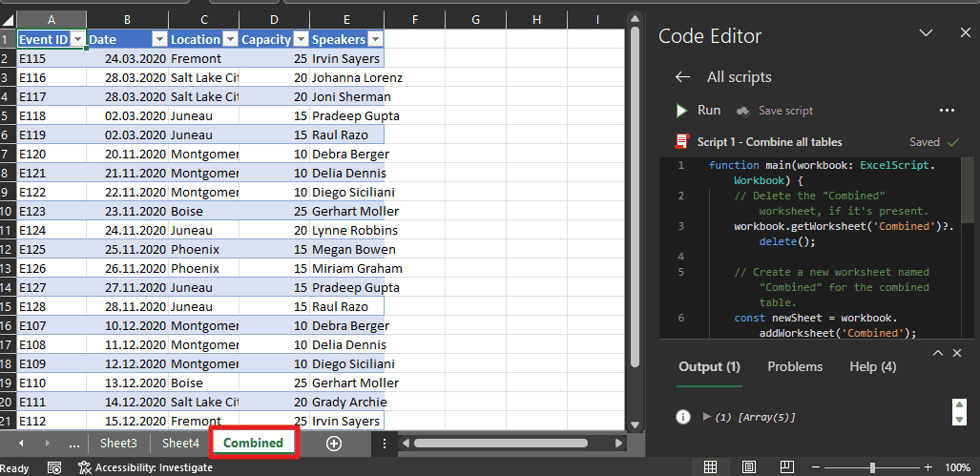Expand the Array(5) output entry

(x=707, y=417)
